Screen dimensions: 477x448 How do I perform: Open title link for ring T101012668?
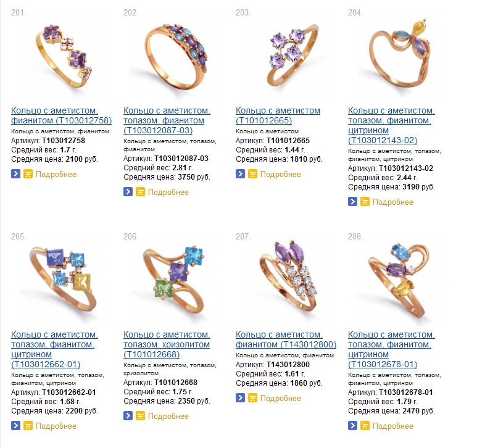click(167, 344)
